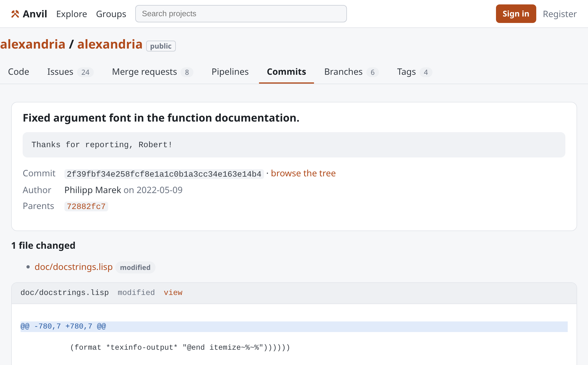
Task: Click the doc/docstrings.lisp filename in diff header
Action: click(65, 293)
